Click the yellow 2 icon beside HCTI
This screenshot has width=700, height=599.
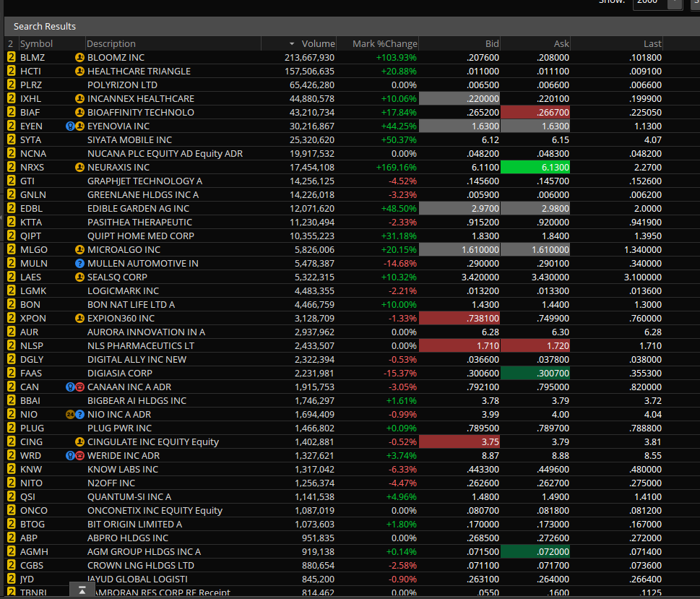pos(11,71)
